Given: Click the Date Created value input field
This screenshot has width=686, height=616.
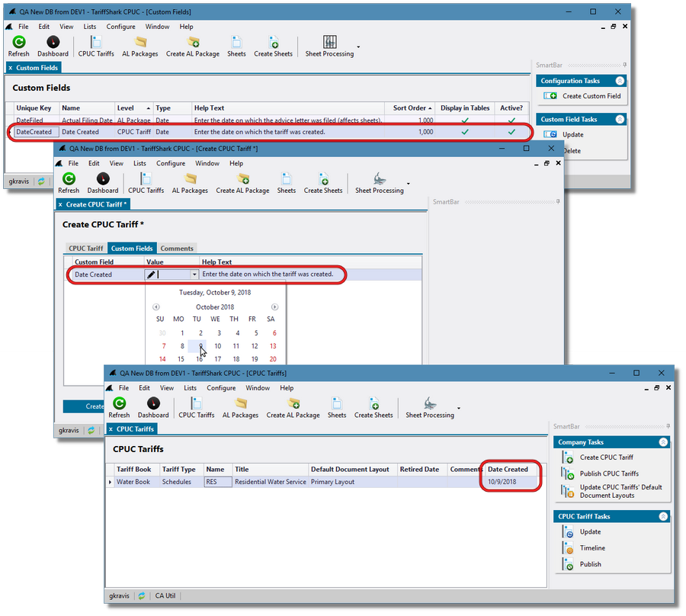Looking at the screenshot, I should point(173,274).
